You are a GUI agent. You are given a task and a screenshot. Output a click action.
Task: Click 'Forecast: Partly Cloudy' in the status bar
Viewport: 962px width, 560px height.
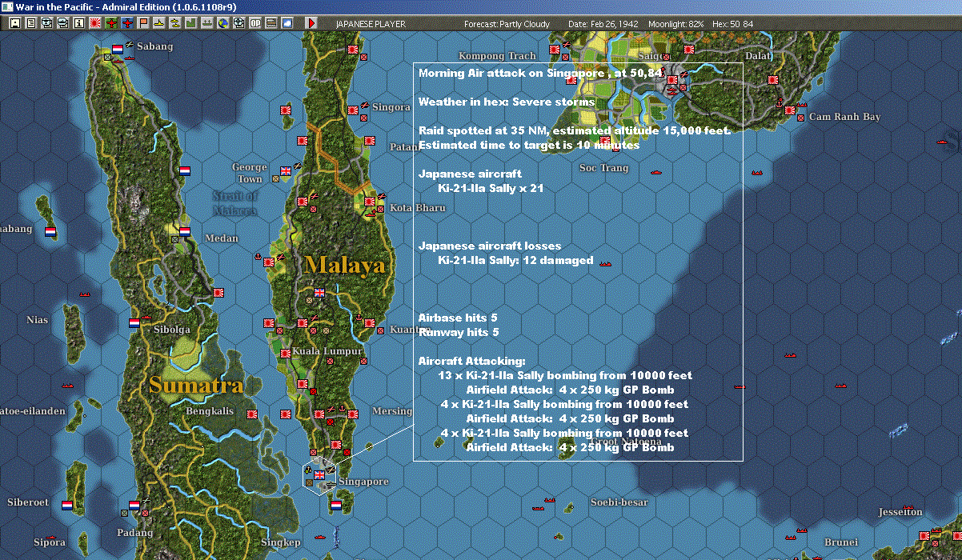pos(507,24)
